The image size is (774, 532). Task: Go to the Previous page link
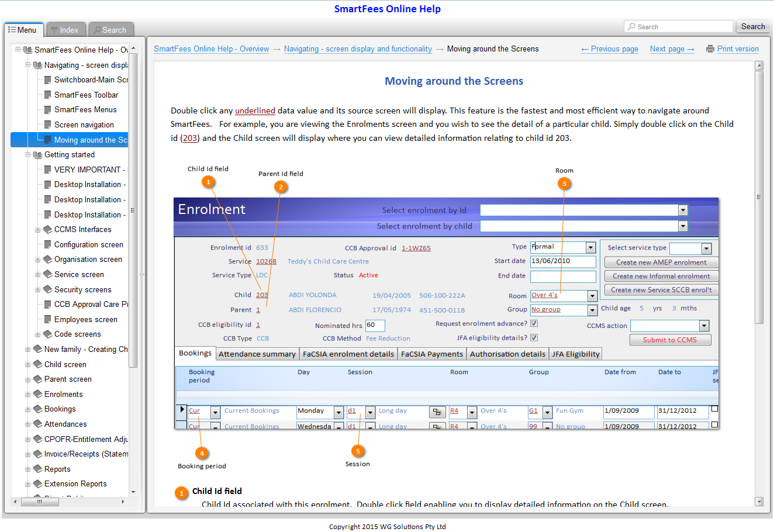pyautogui.click(x=610, y=49)
